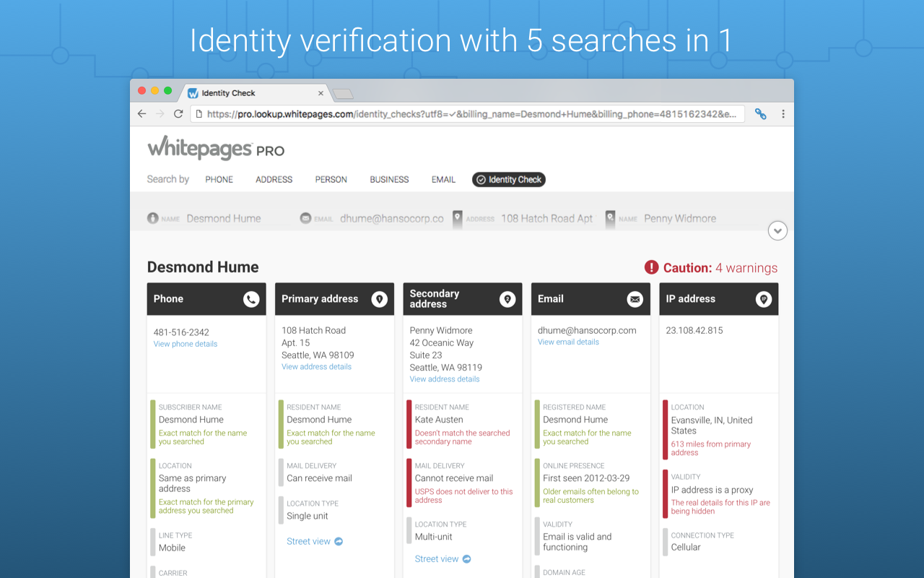Select the EMAIL search option
924x578 pixels.
coord(443,180)
